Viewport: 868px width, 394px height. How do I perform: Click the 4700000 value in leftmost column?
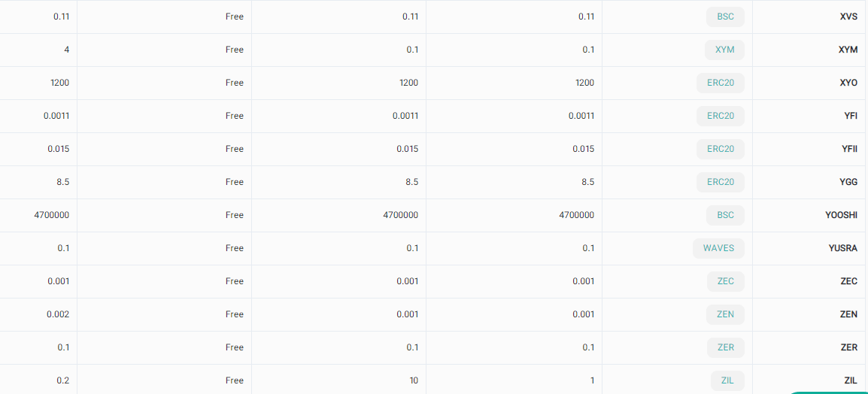pyautogui.click(x=52, y=215)
